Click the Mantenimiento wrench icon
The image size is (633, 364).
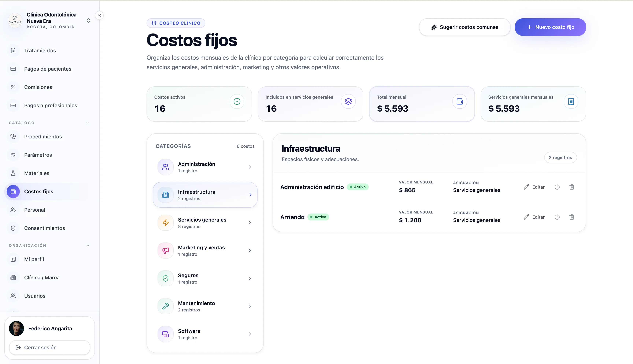click(x=166, y=306)
